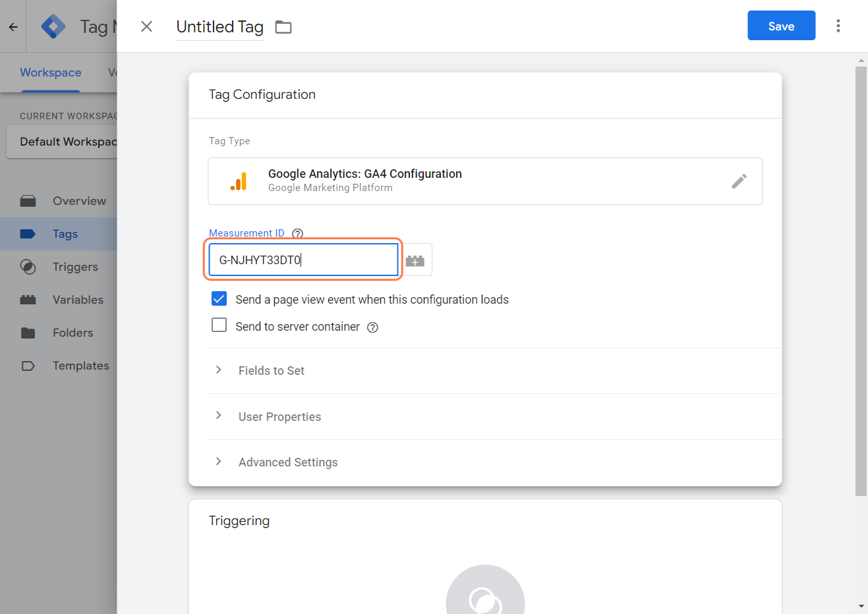Open Overview in the sidebar
868x614 pixels.
(59, 201)
